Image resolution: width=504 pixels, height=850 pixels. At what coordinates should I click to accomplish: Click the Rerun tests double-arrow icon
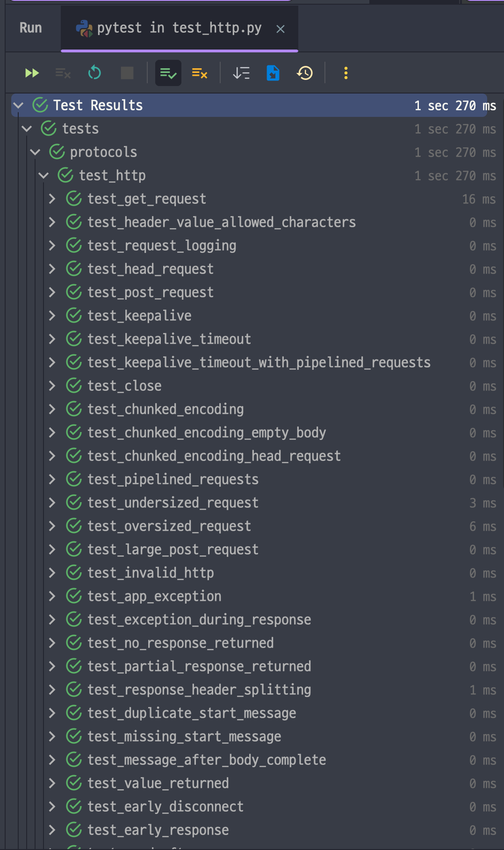coord(32,73)
